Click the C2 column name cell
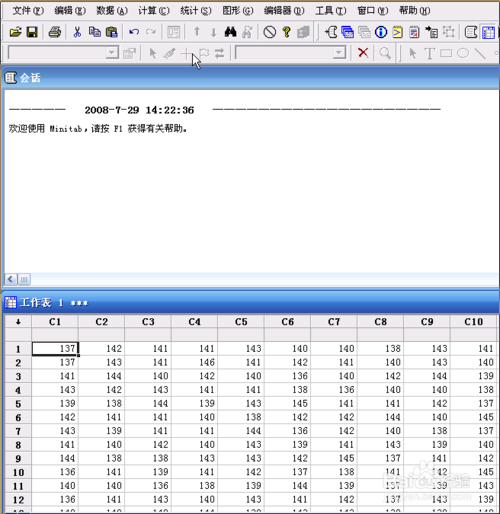The width and height of the screenshot is (500, 514). (x=102, y=335)
